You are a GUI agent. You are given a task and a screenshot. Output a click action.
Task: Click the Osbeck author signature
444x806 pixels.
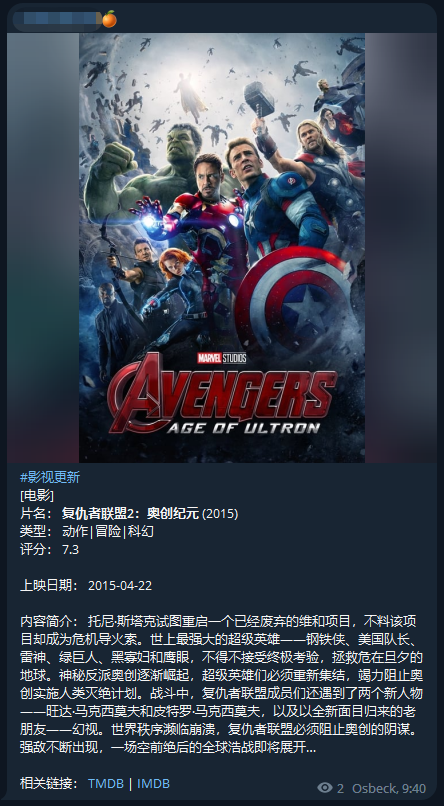[375, 788]
